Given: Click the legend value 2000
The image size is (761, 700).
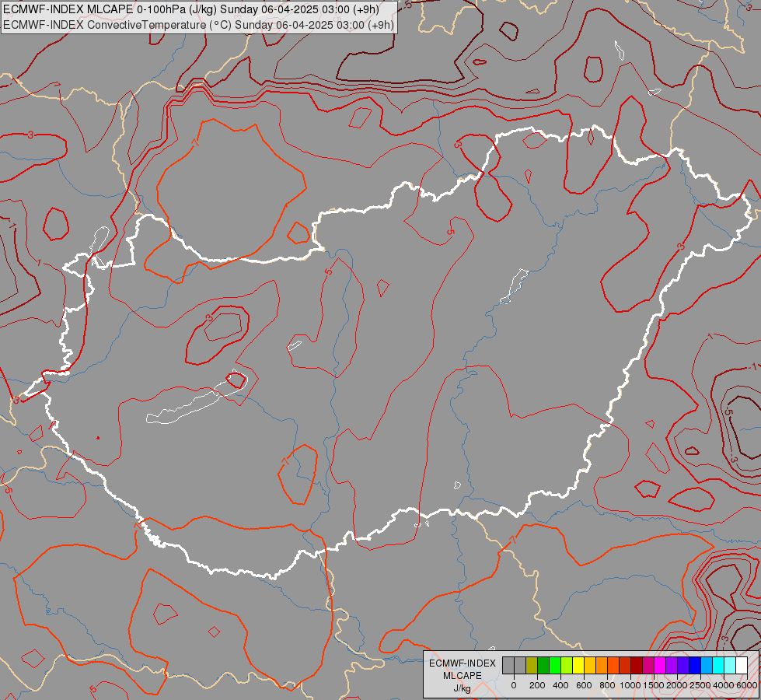Looking at the screenshot, I should [x=677, y=685].
